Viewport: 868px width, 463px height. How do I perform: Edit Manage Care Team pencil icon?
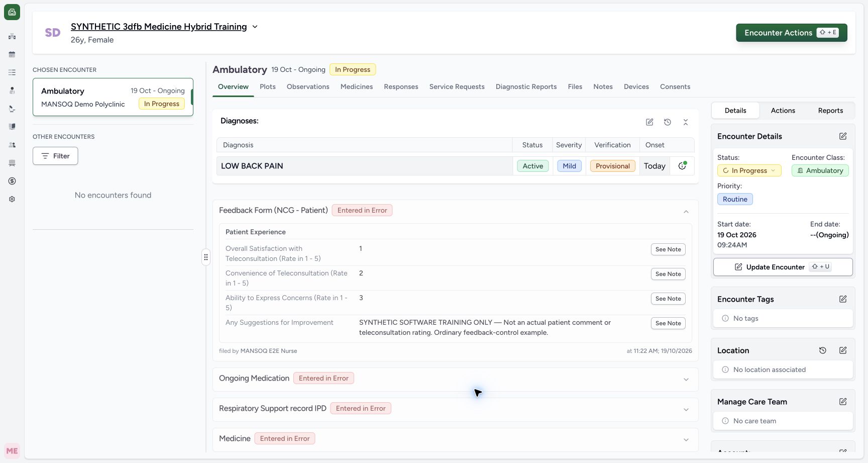pos(843,402)
